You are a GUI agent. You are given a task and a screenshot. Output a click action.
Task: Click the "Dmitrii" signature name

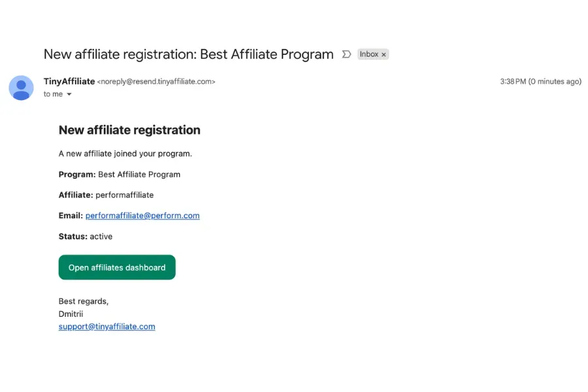click(x=71, y=314)
